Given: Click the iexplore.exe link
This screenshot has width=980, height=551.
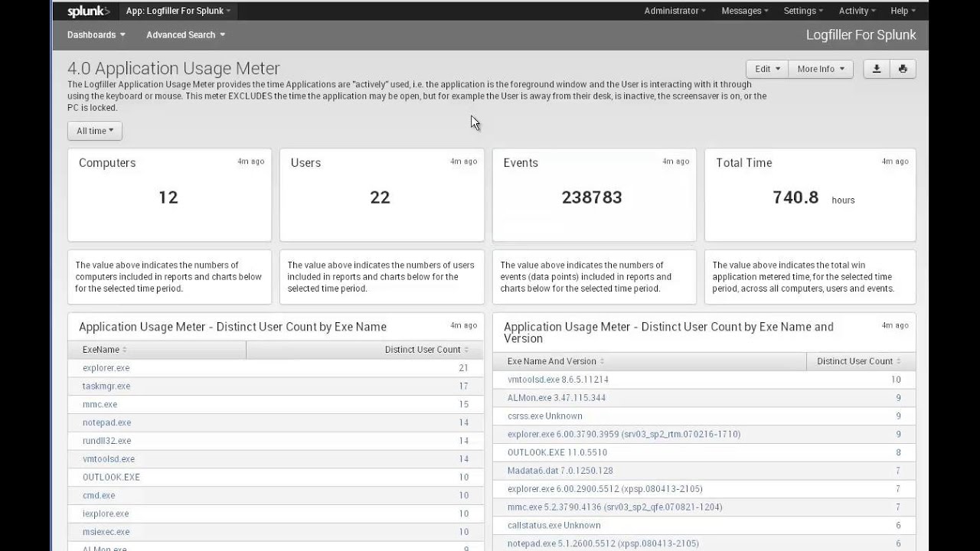Looking at the screenshot, I should [x=106, y=514].
